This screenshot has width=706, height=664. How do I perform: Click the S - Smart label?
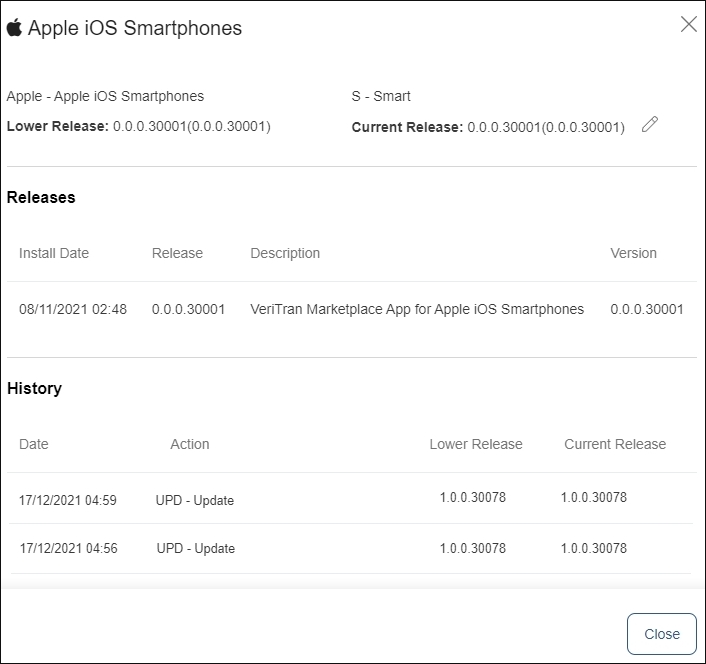(x=381, y=97)
